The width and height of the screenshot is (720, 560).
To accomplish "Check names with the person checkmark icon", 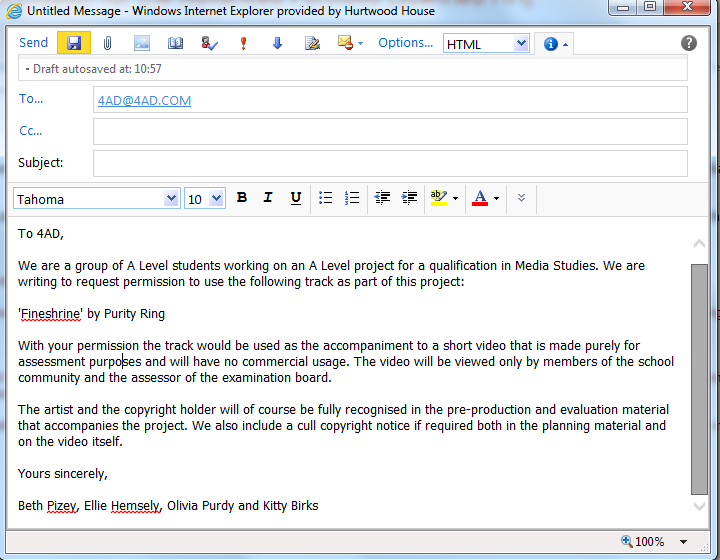I will (x=209, y=43).
